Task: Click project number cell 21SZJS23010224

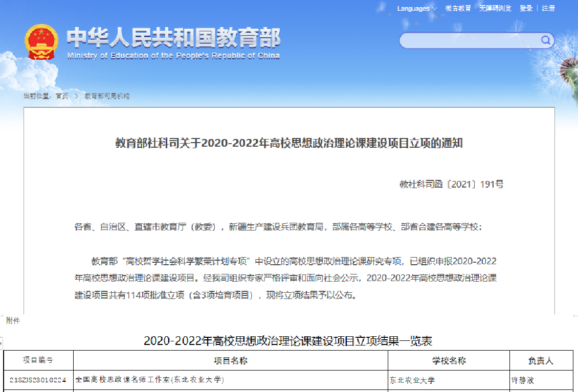Action: coord(38,380)
